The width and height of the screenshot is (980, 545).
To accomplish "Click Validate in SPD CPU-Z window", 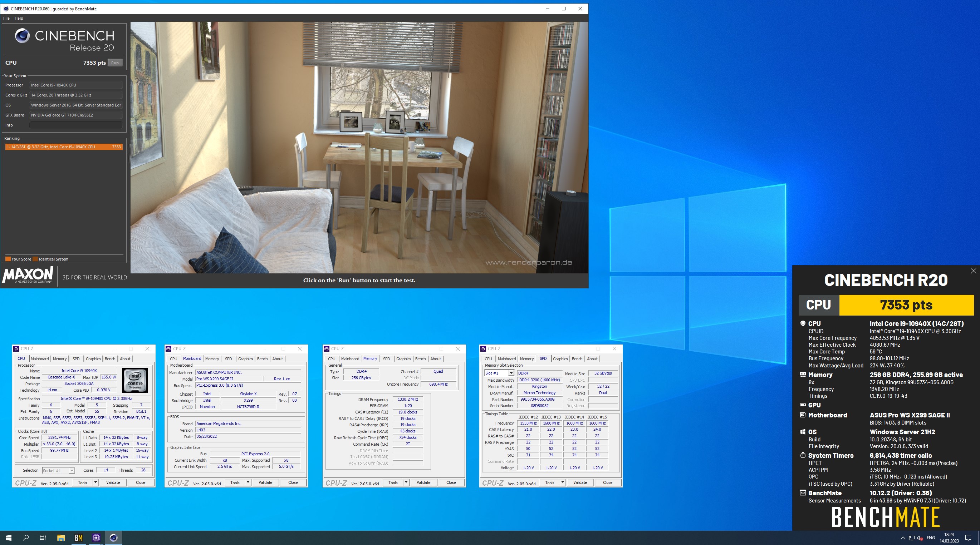I will 580,482.
